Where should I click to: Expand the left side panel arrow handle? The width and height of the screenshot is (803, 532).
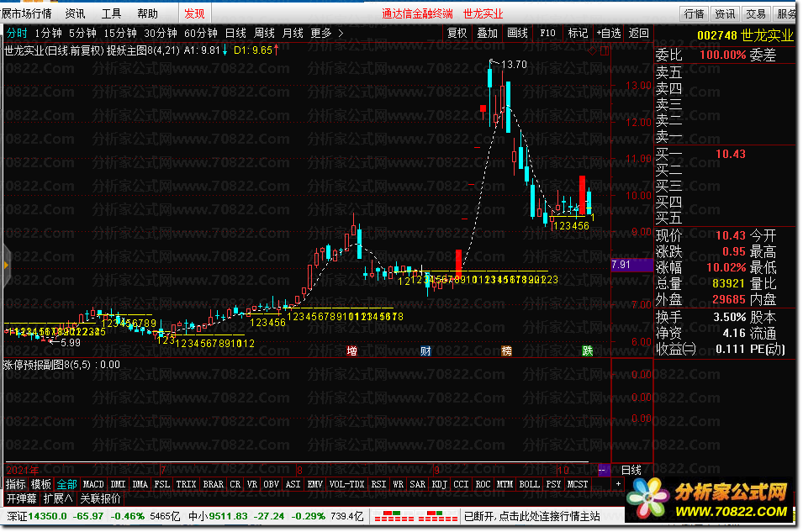(x=6, y=265)
